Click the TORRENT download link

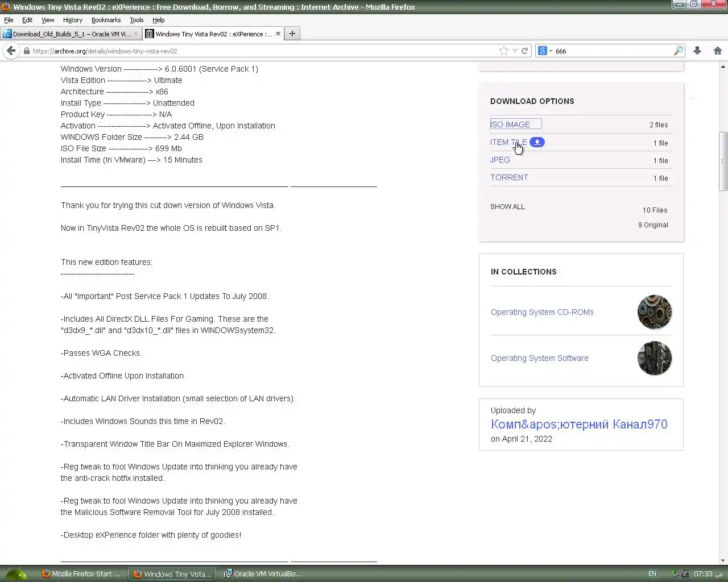tap(509, 177)
